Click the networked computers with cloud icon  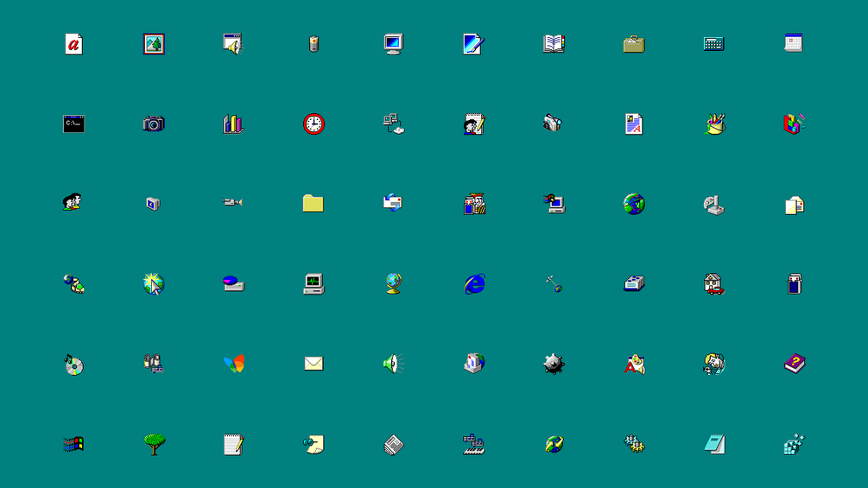click(394, 124)
